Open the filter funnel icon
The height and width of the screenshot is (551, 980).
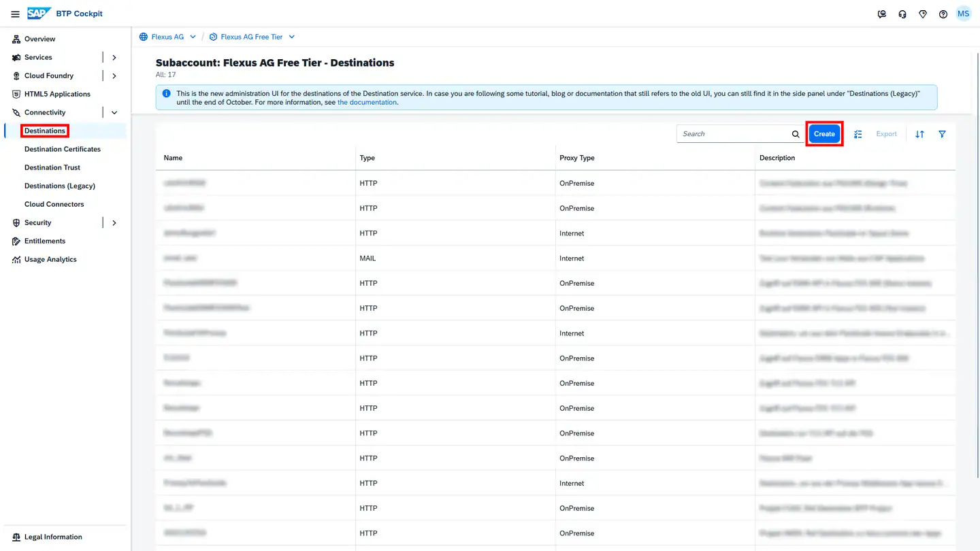pos(942,134)
